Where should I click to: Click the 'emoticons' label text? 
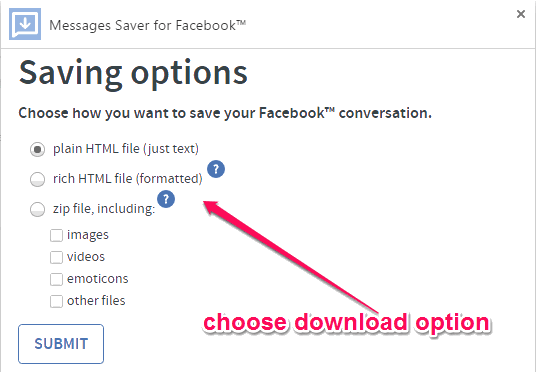point(97,279)
